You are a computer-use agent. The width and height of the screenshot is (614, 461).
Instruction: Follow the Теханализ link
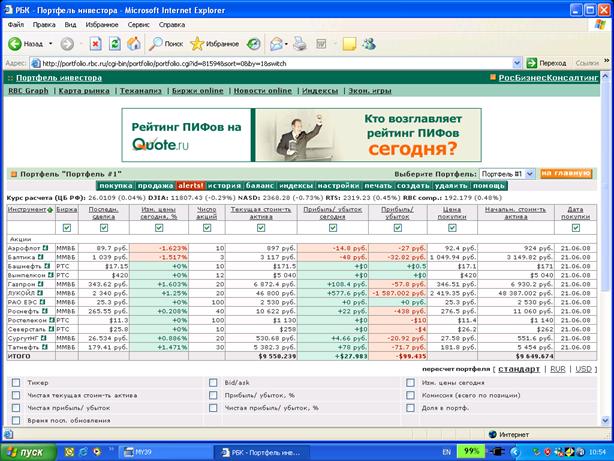[x=141, y=91]
